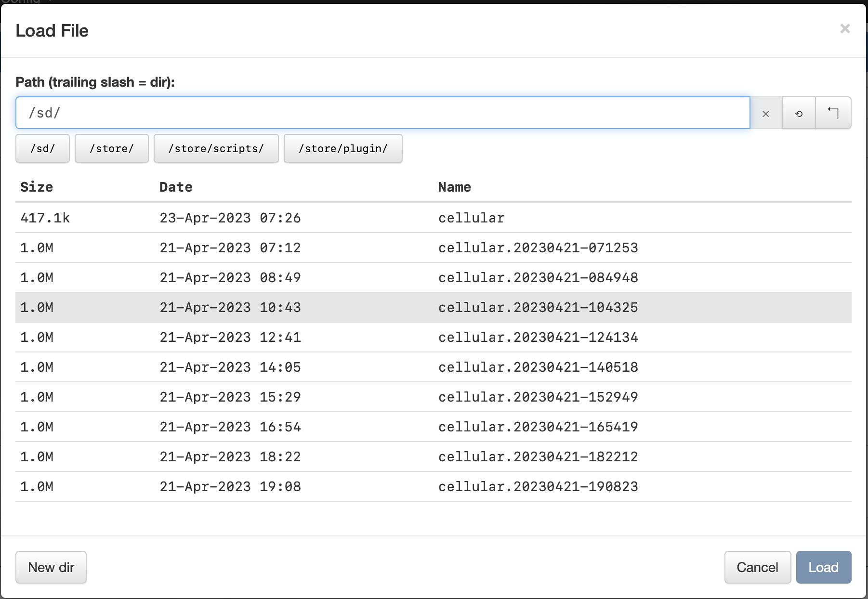This screenshot has height=599, width=868.
Task: Sort files by Date column
Action: [176, 187]
